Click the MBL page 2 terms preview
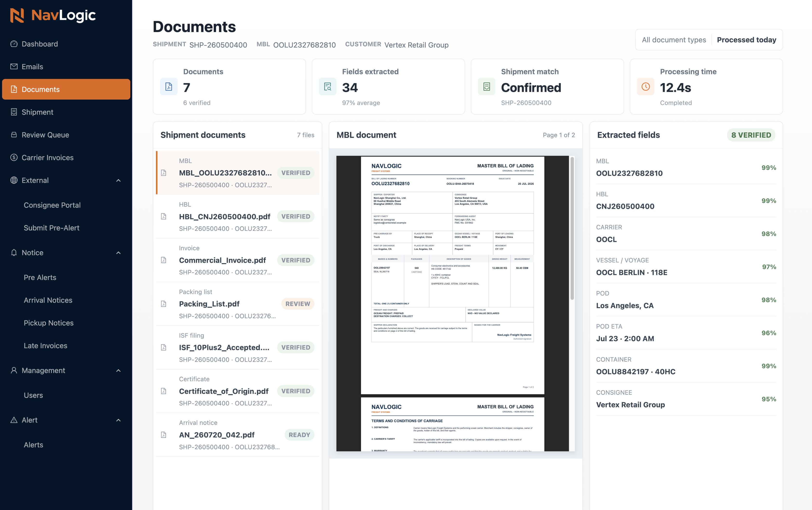The height and width of the screenshot is (510, 812). coord(452,424)
